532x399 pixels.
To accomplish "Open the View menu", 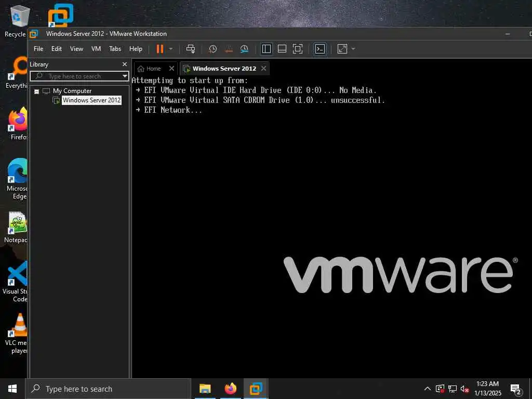I will pos(77,49).
